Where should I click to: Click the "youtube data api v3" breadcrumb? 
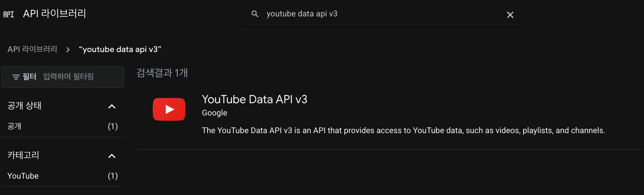pyautogui.click(x=120, y=50)
